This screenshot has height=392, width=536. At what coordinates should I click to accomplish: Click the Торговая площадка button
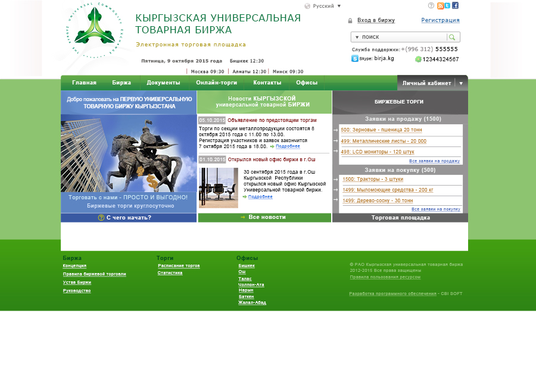coord(400,218)
